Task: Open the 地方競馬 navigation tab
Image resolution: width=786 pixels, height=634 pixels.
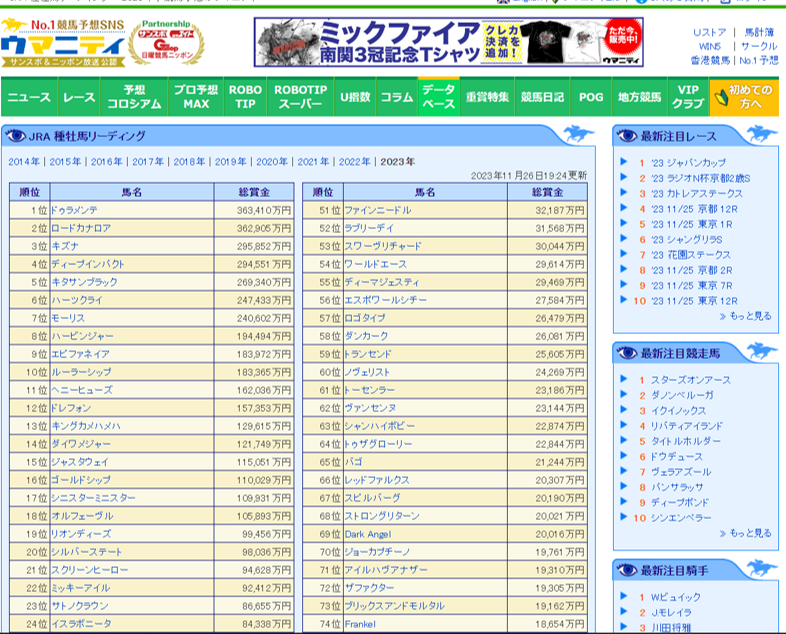Action: 639,98
